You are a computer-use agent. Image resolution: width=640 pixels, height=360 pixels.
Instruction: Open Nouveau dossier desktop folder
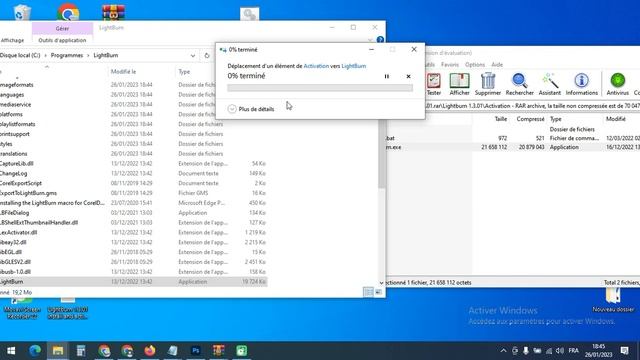tap(613, 300)
